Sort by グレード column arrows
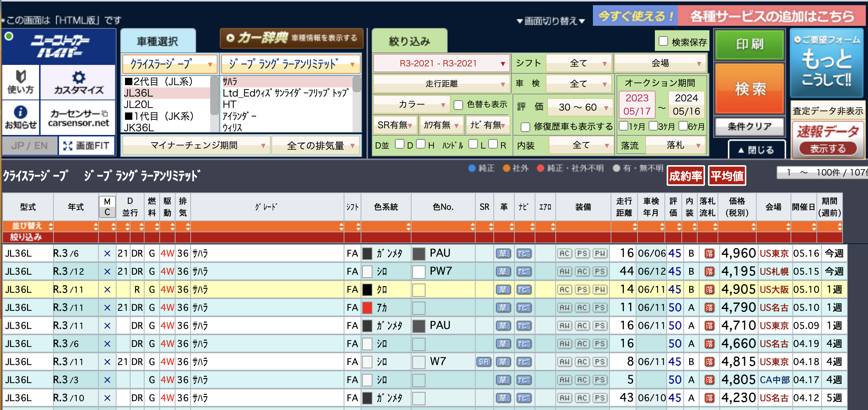Screen dimensions: 868x410 (341, 226)
